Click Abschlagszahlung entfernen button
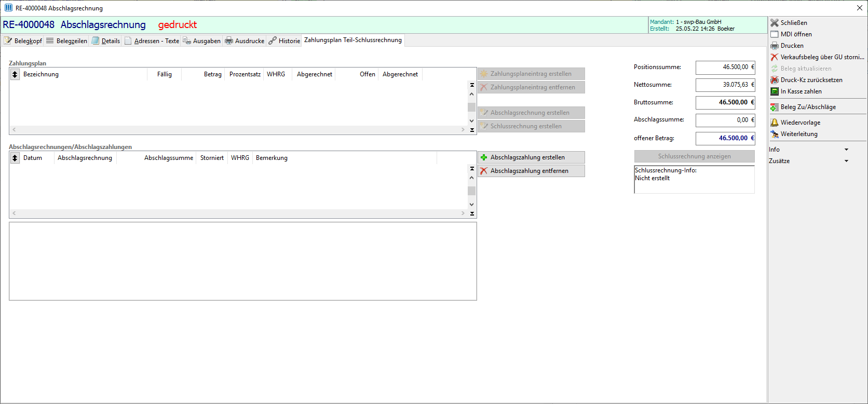The width and height of the screenshot is (868, 404). click(x=531, y=171)
